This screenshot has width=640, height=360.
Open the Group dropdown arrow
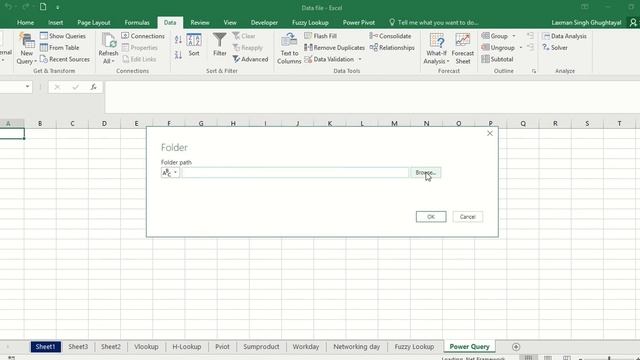pyautogui.click(x=514, y=36)
